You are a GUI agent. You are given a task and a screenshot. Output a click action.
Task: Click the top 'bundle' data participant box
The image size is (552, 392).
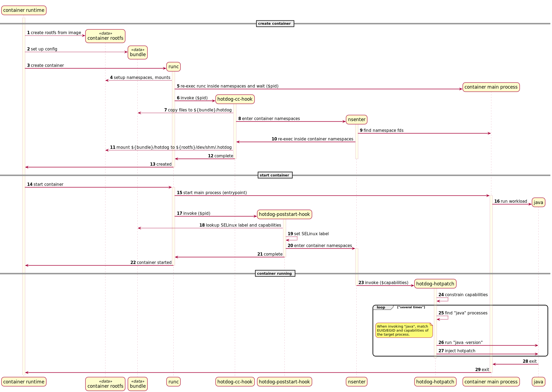pos(138,52)
